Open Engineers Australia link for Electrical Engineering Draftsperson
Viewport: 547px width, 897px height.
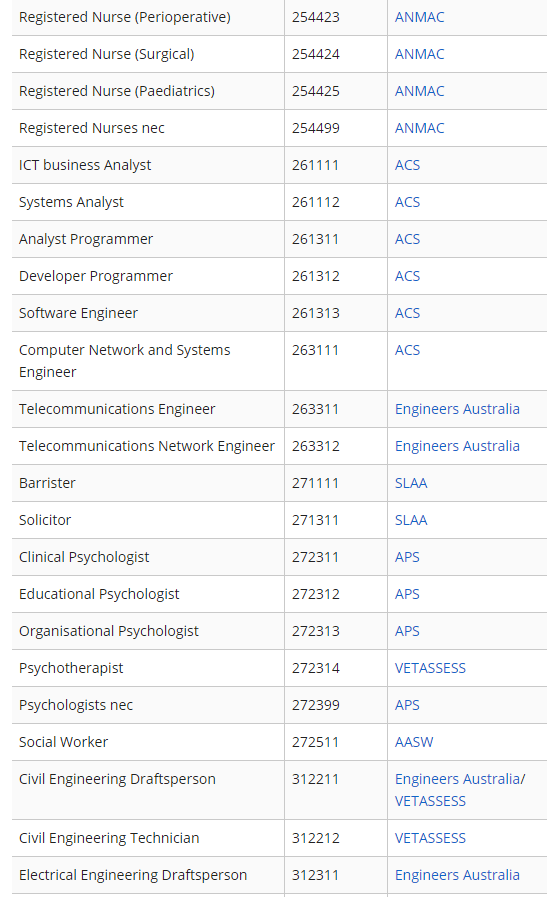coord(457,875)
